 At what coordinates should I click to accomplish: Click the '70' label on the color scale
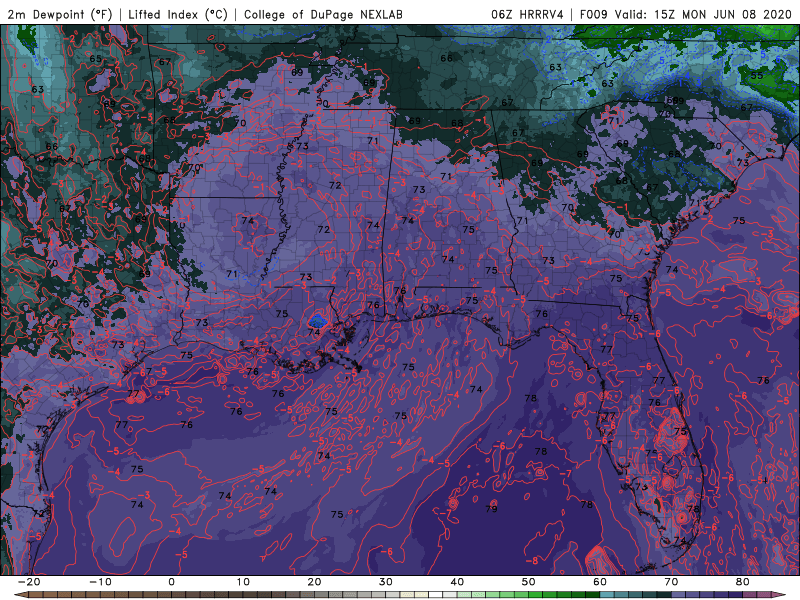[671, 582]
